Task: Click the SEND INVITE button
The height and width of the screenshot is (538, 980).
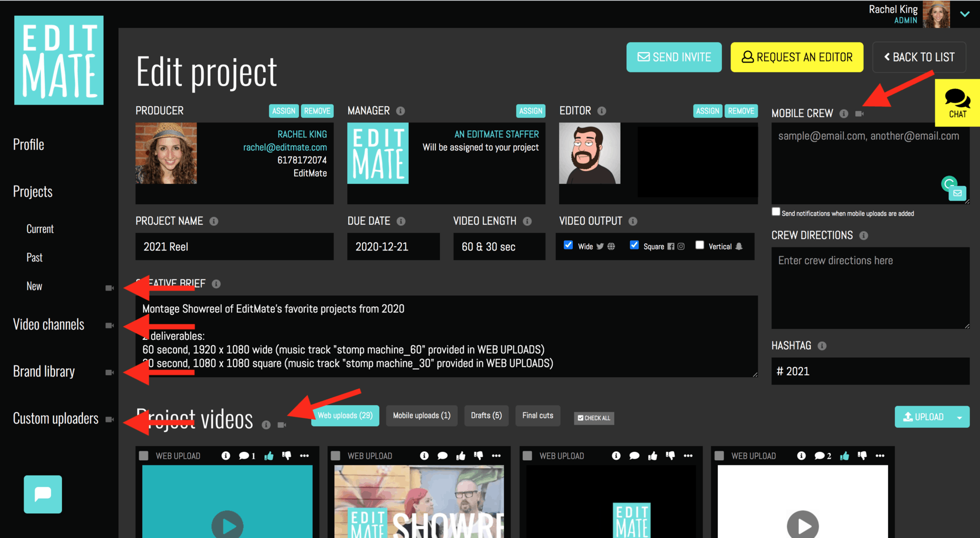Action: 674,57
